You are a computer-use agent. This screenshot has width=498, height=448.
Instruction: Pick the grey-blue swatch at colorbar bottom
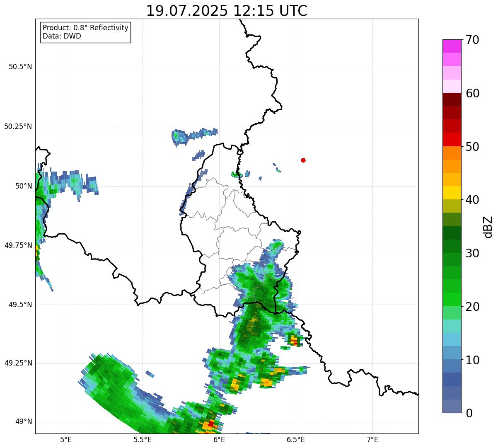coord(452,406)
